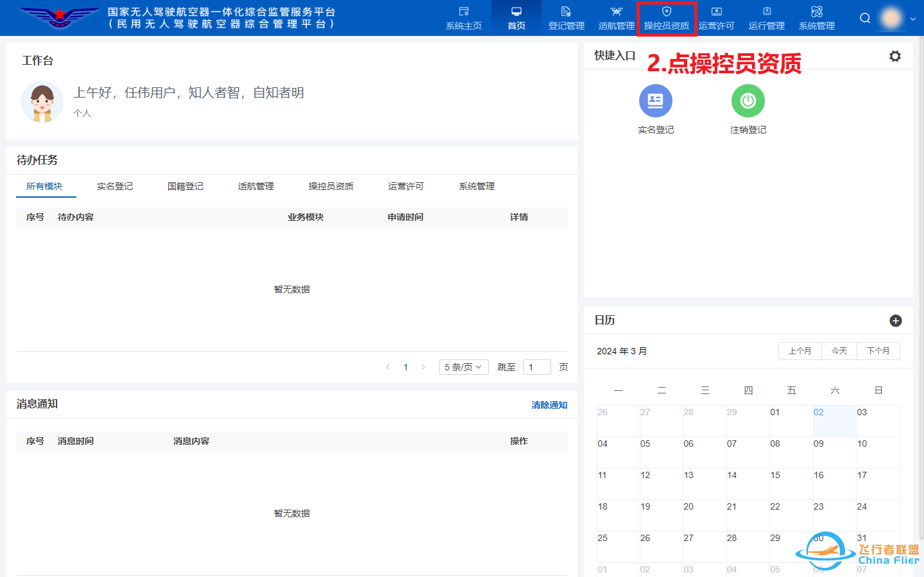Click the 消息内容 column header

pyautogui.click(x=191, y=441)
